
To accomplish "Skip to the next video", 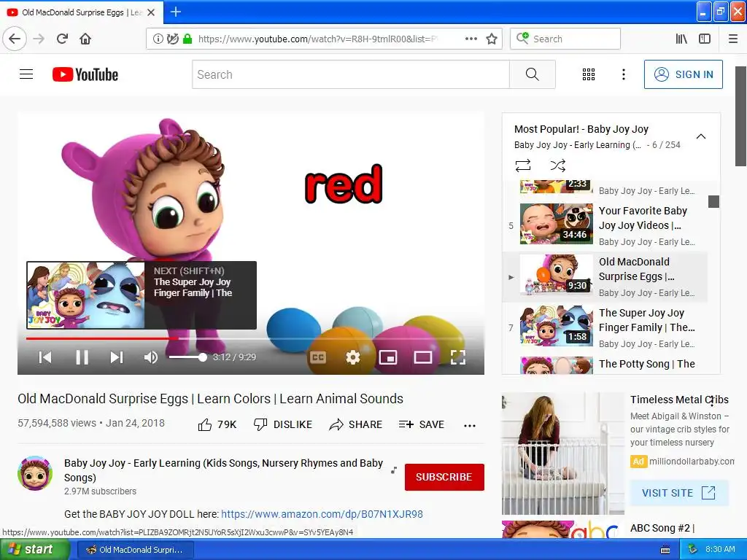I will tap(117, 357).
